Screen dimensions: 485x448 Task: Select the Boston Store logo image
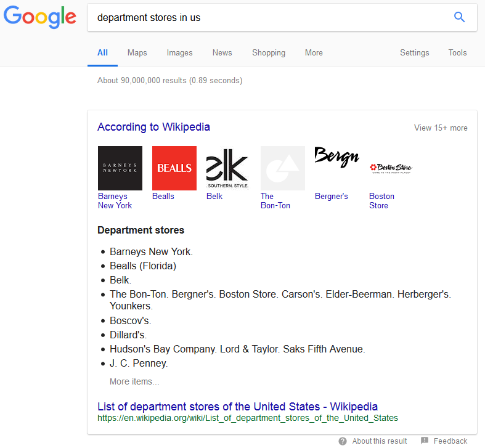(391, 168)
